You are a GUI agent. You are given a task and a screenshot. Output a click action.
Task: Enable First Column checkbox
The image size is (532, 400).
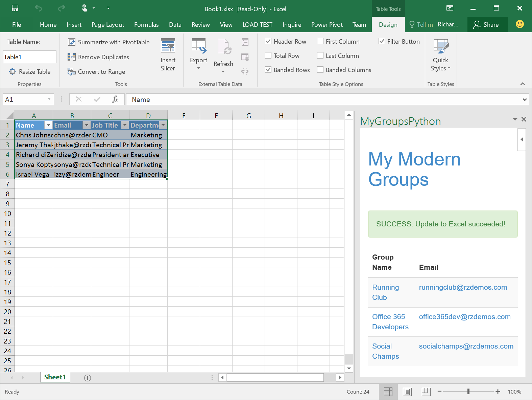pyautogui.click(x=320, y=41)
